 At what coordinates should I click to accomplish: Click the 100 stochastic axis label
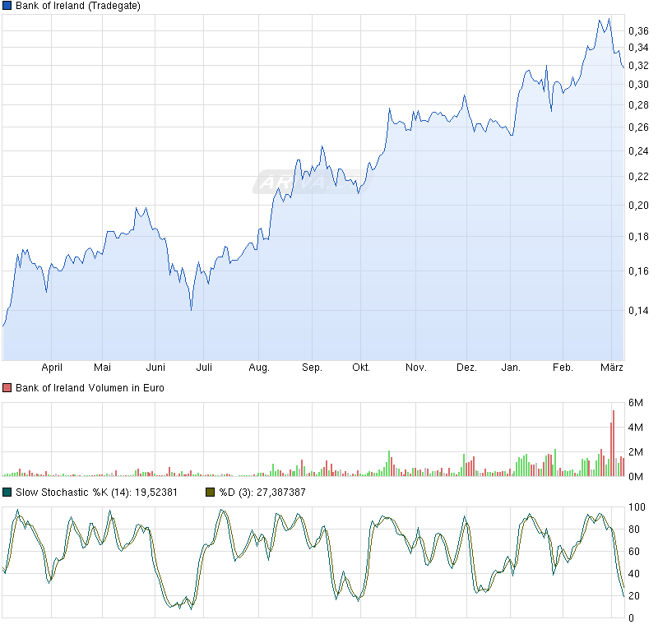tap(637, 507)
